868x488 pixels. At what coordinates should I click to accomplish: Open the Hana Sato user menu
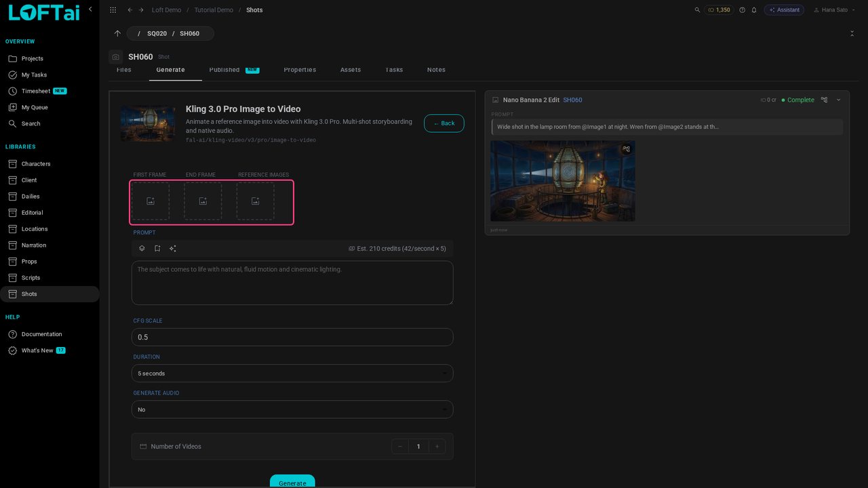(835, 10)
